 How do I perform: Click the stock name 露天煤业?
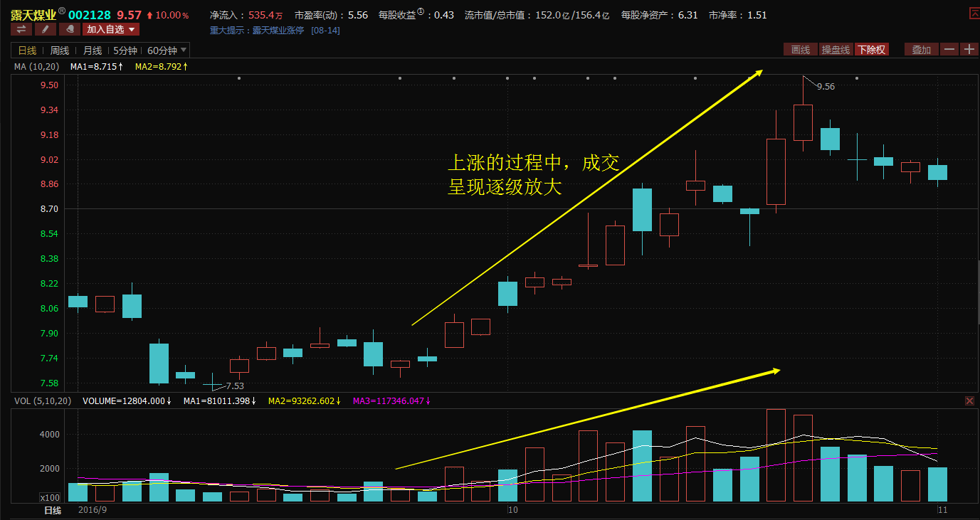tap(33, 15)
